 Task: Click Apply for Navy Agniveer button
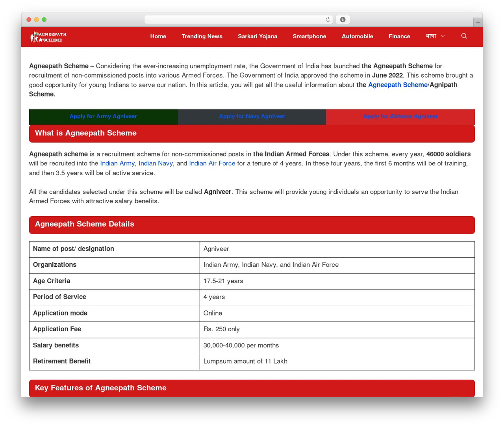[x=252, y=117]
